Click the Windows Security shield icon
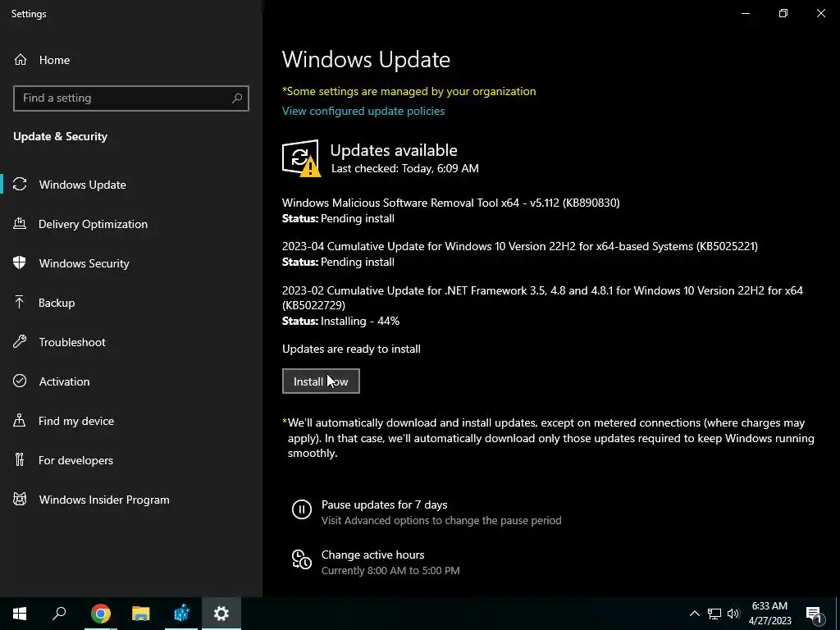Screen dimensions: 840x630 (20, 263)
